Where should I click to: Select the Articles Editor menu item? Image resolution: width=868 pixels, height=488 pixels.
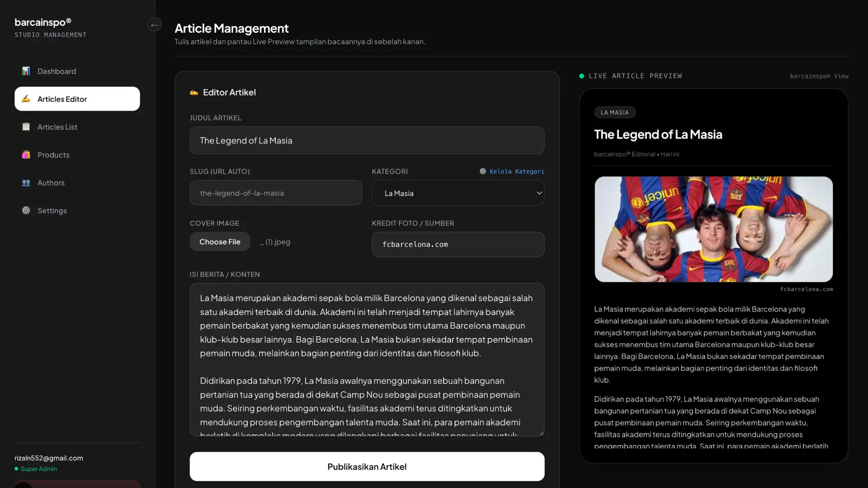[77, 99]
